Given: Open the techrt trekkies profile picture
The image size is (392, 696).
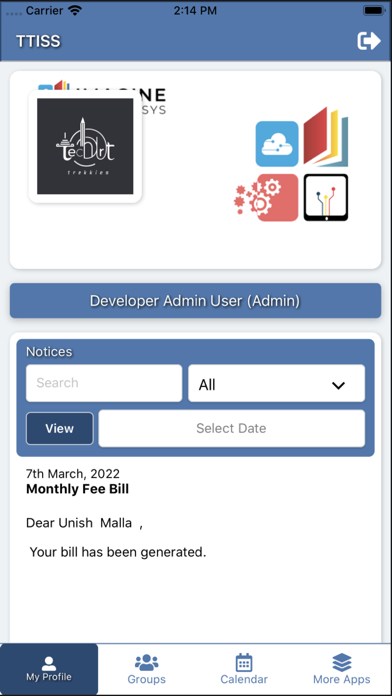Looking at the screenshot, I should tap(85, 146).
